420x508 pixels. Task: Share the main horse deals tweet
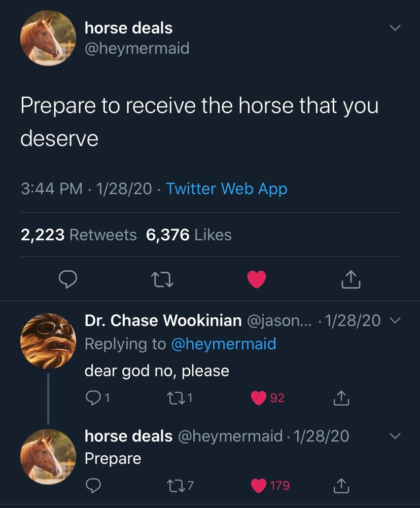352,279
